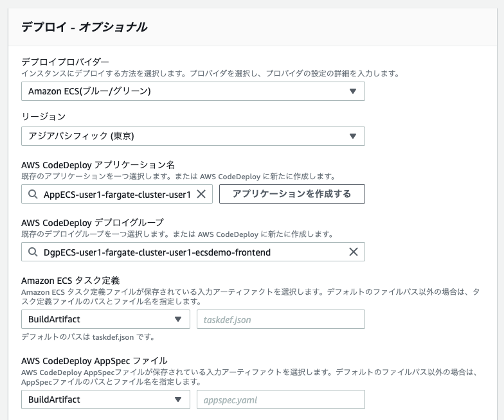Click the AWS CodeDeploy アプリケーション名 search field
This screenshot has width=504, height=420.
[x=117, y=194]
